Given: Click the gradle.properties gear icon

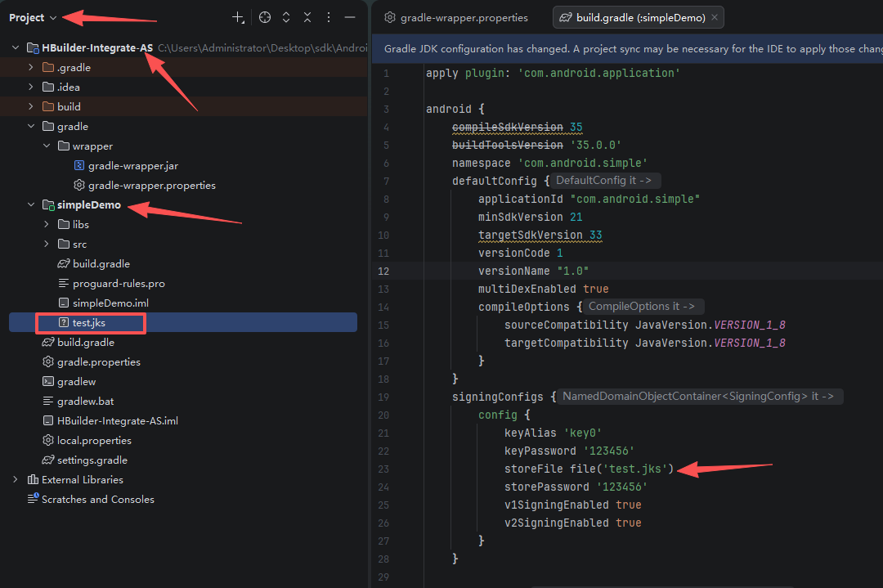Looking at the screenshot, I should [x=48, y=361].
